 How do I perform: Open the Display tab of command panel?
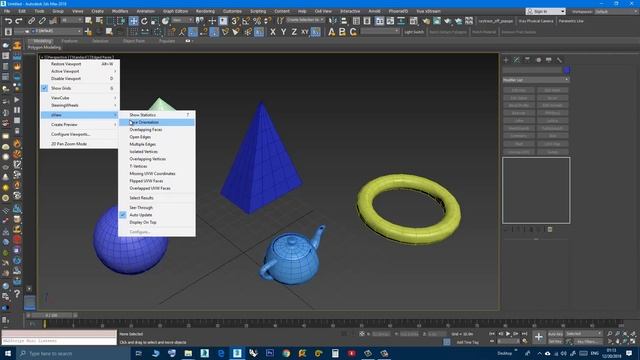(x=549, y=60)
